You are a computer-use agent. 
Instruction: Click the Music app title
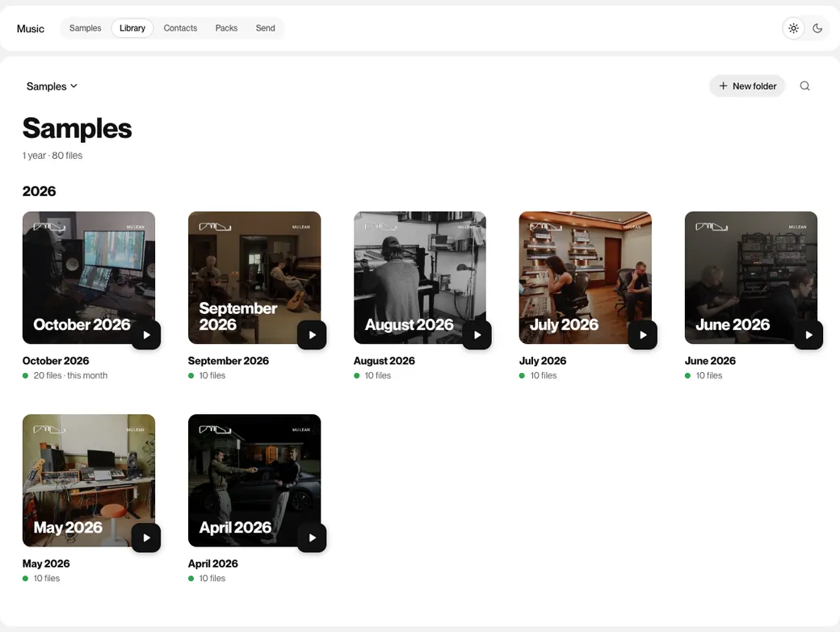coord(31,29)
